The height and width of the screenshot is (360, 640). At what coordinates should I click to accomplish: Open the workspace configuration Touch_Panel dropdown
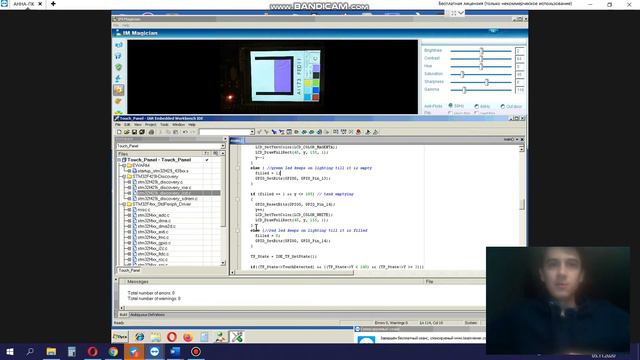pos(223,146)
